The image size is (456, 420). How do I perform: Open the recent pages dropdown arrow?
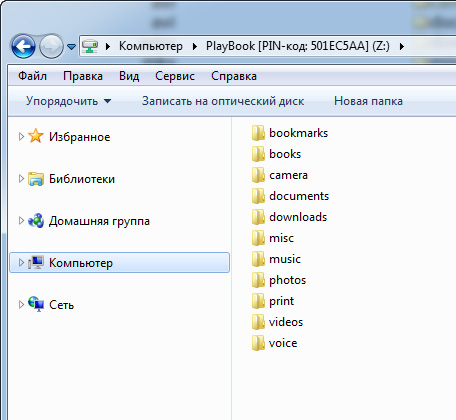pyautogui.click(x=71, y=47)
